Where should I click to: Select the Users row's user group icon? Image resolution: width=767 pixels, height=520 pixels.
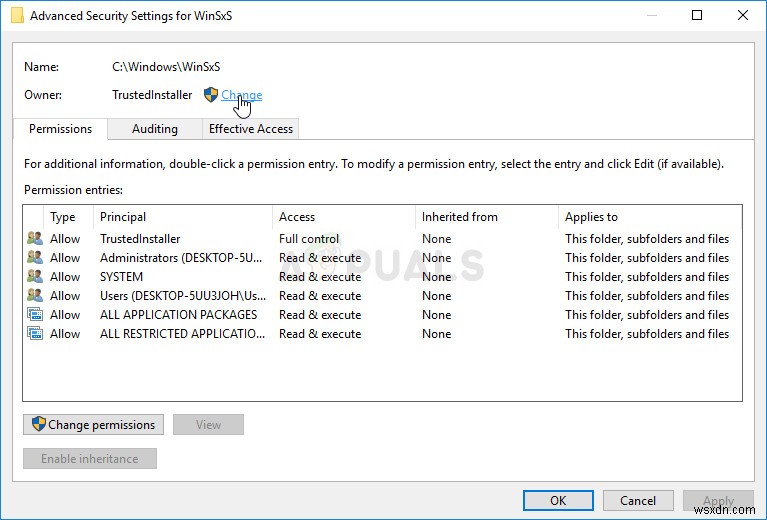[35, 295]
